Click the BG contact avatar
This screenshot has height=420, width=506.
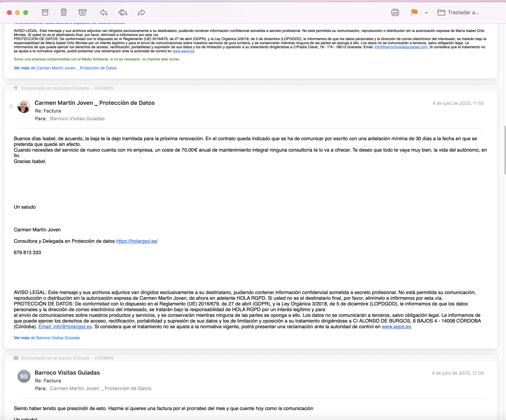point(24,376)
